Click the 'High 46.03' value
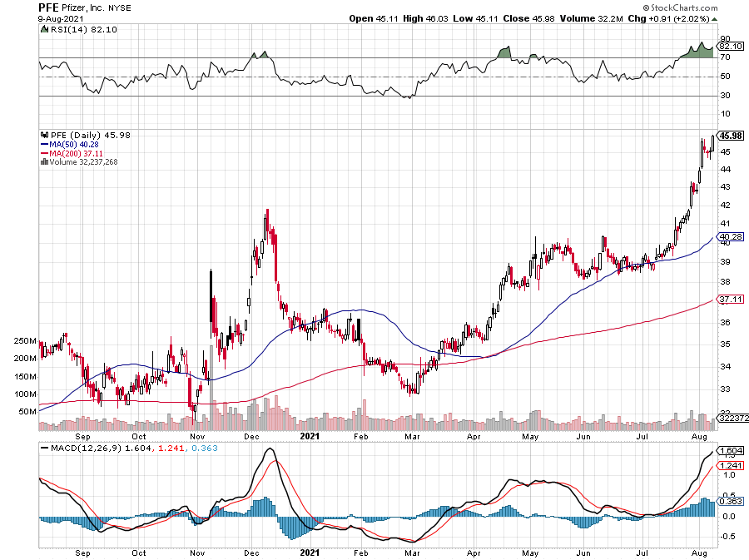Image resolution: width=749 pixels, height=560 pixels. (x=425, y=18)
